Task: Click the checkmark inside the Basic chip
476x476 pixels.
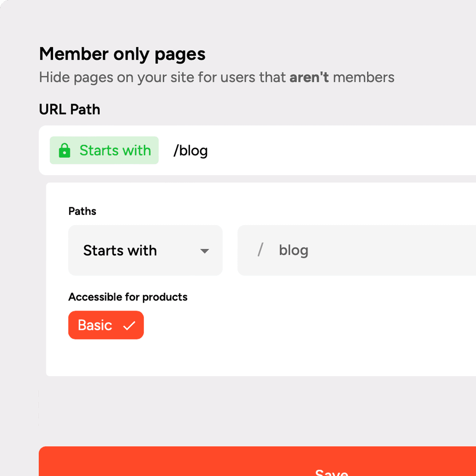Action: coord(129,325)
